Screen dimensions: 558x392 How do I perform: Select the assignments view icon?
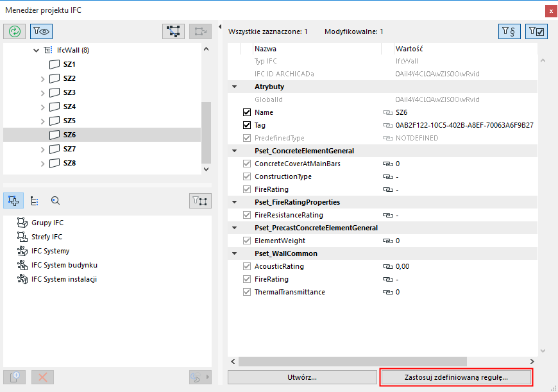click(14, 201)
